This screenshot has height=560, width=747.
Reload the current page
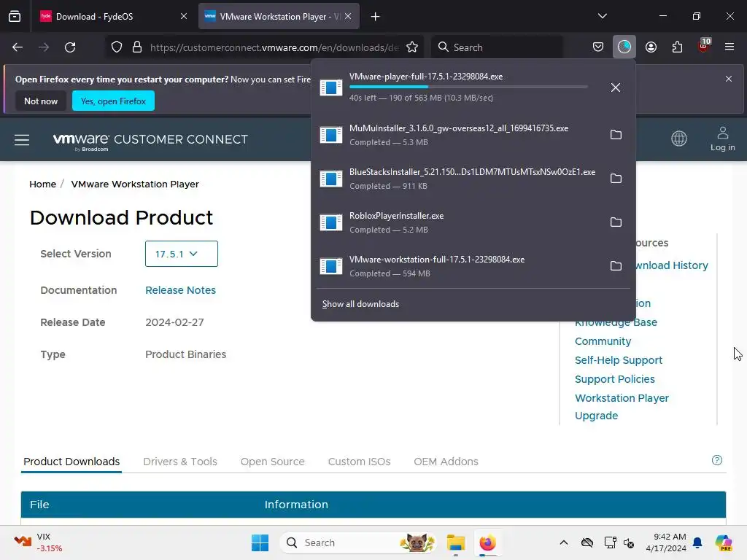[70, 47]
